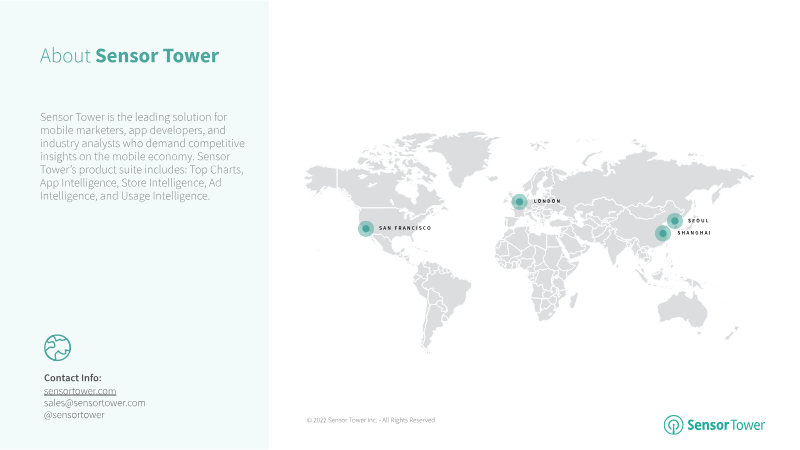Select the London marker dot on map
The width and height of the screenshot is (800, 450).
tap(519, 202)
